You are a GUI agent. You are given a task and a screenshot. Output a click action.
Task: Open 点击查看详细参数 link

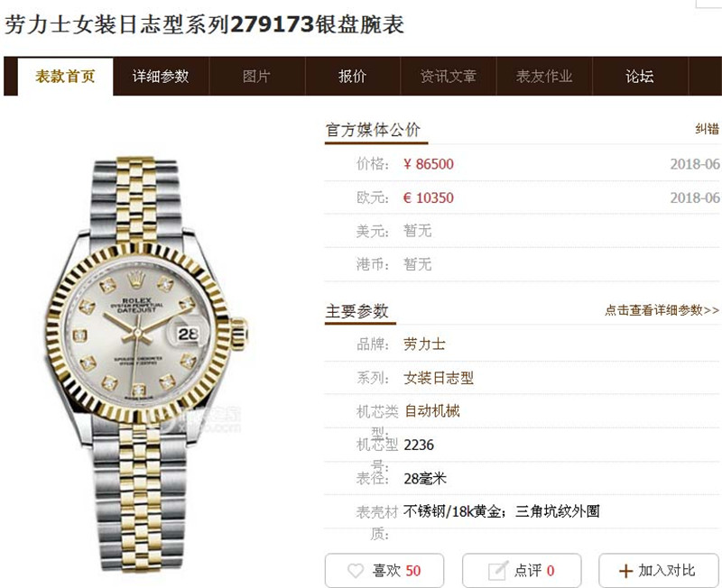point(662,310)
